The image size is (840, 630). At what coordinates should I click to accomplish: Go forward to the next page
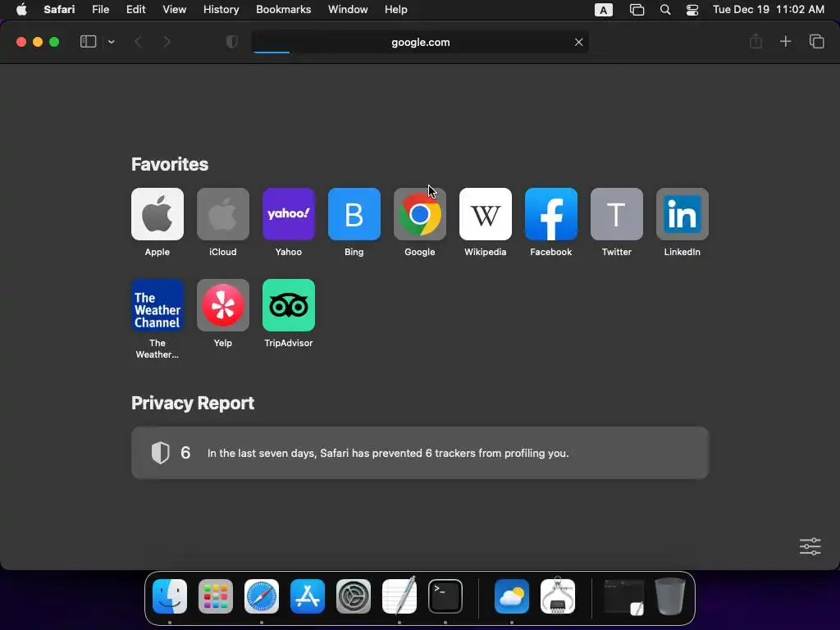(167, 42)
